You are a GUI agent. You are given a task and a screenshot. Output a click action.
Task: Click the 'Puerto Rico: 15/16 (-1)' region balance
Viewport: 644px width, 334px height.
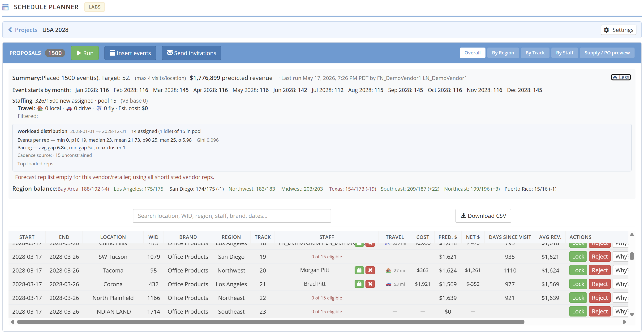click(530, 189)
